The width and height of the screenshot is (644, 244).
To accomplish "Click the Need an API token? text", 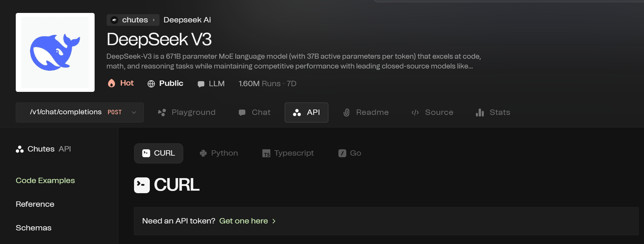I will tap(179, 221).
